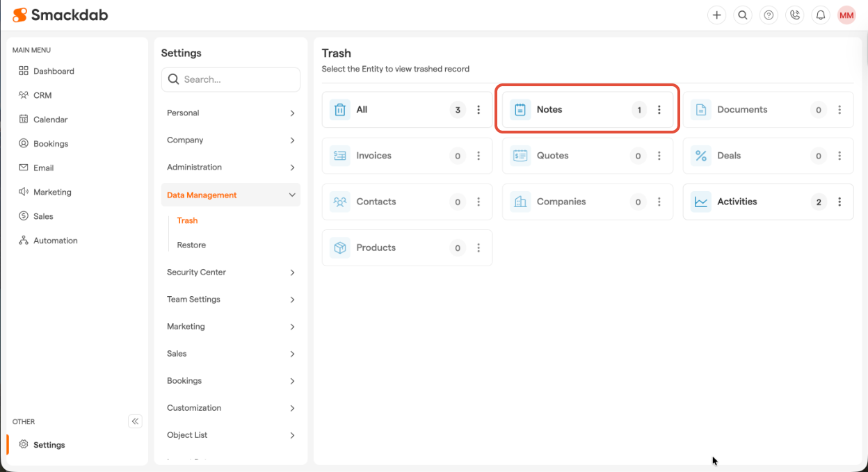The height and width of the screenshot is (472, 868).
Task: Expand the Security Center section
Action: pos(230,272)
